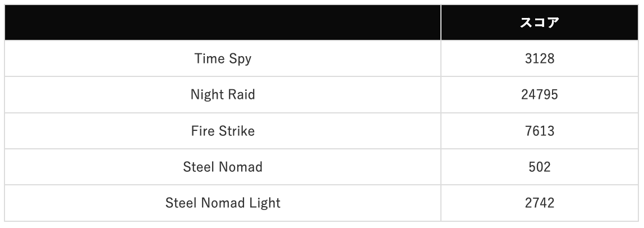Select the Steel Nomad Light score cell
644x228 pixels.
coord(539,203)
